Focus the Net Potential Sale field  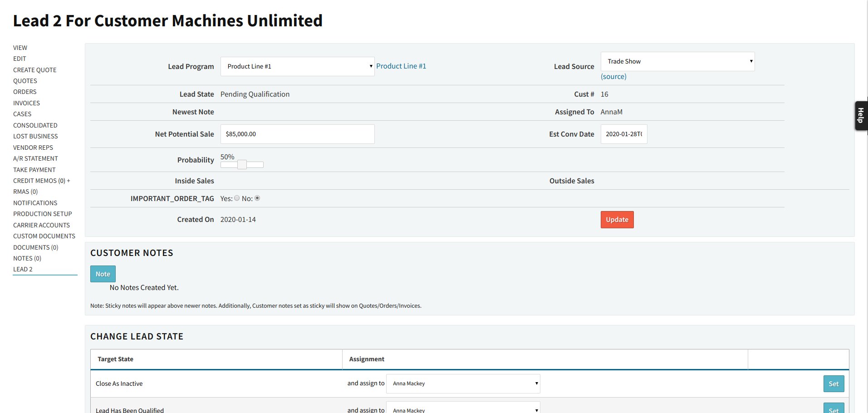pos(297,134)
